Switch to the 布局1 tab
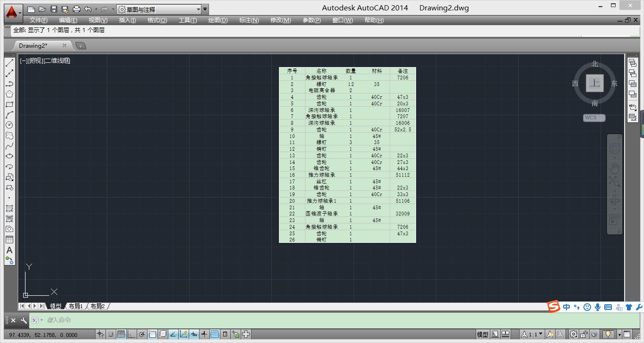The height and width of the screenshot is (343, 644). (x=76, y=306)
